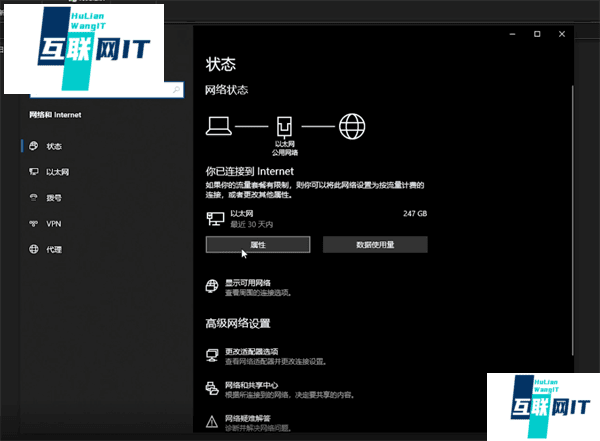Click the VPN sidebar icon
The height and width of the screenshot is (441, 600).
[35, 223]
